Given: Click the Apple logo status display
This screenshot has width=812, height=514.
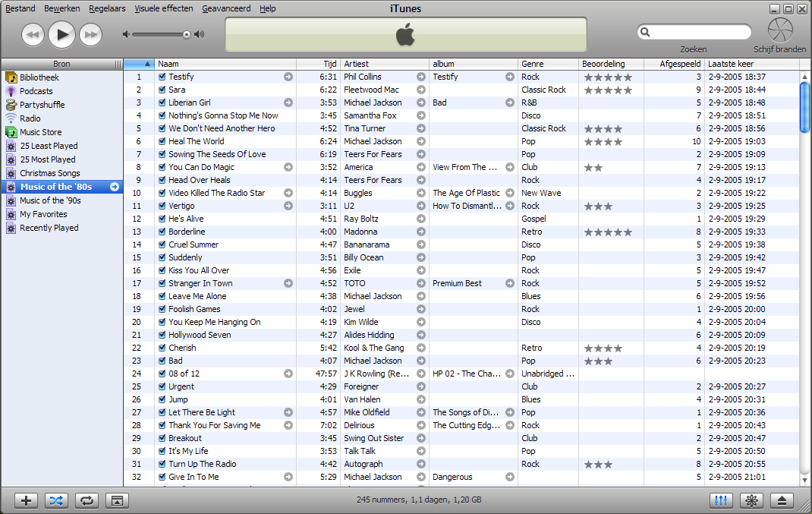Looking at the screenshot, I should coord(405,35).
